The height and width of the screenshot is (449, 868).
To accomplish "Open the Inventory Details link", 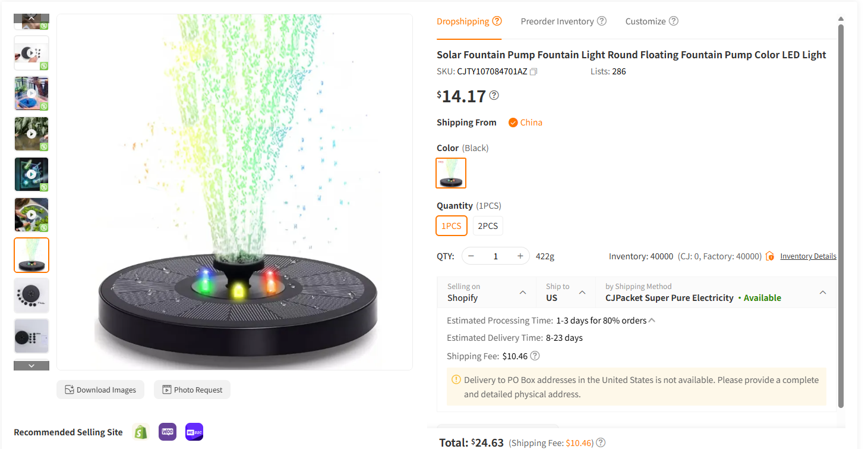I will (808, 256).
